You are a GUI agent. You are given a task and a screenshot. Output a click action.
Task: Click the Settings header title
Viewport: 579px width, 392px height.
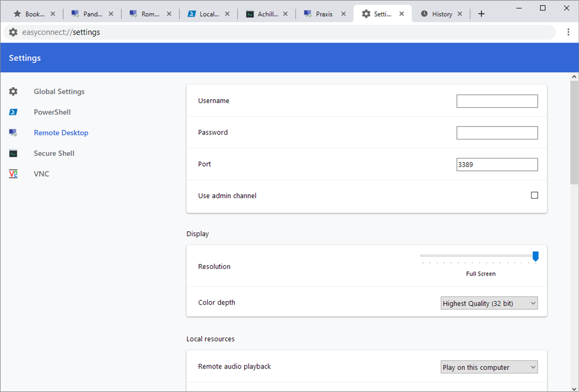coord(25,58)
